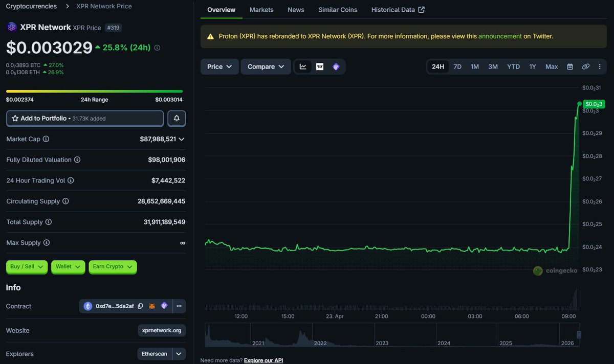The image size is (614, 364).
Task: Click Explore our API link
Action: (x=264, y=360)
